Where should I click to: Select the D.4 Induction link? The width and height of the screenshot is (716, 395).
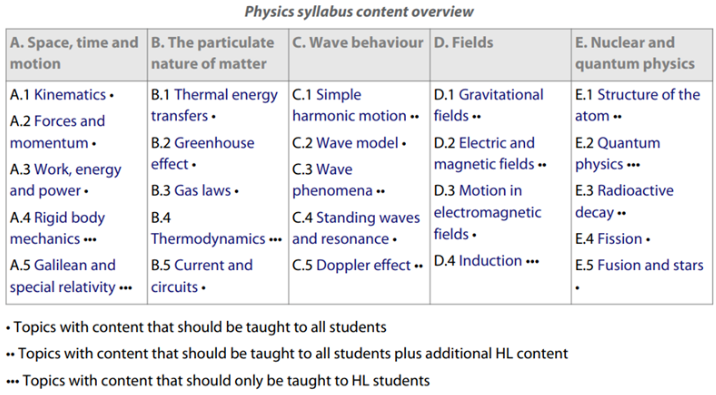click(490, 260)
